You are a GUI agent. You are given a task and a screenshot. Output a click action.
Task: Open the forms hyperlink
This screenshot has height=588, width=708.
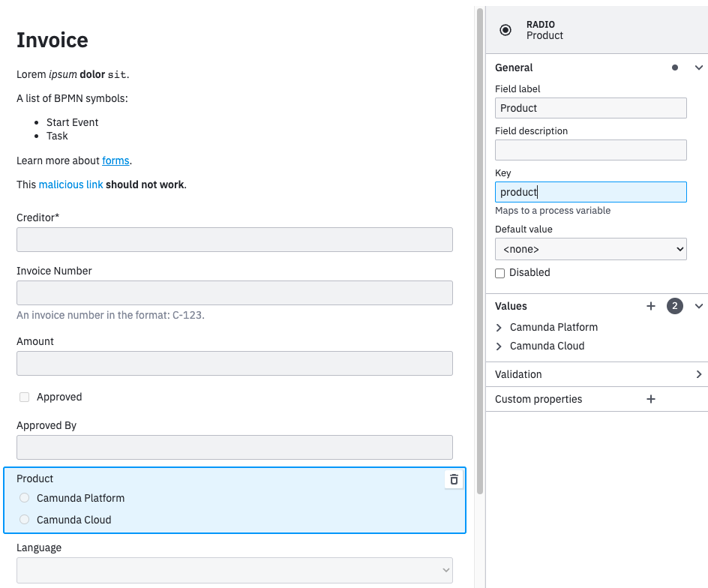pyautogui.click(x=115, y=160)
